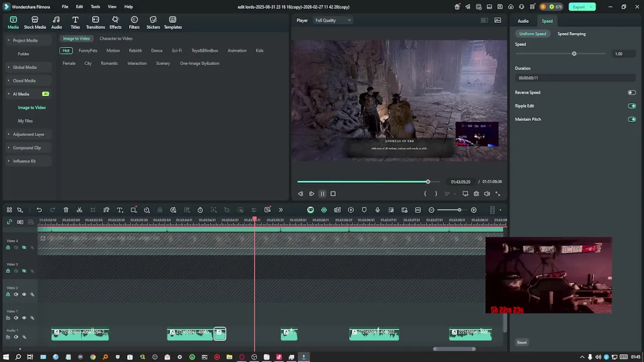This screenshot has width=644, height=362.
Task: Undo the last edit in timeline toolbar
Action: (x=39, y=210)
